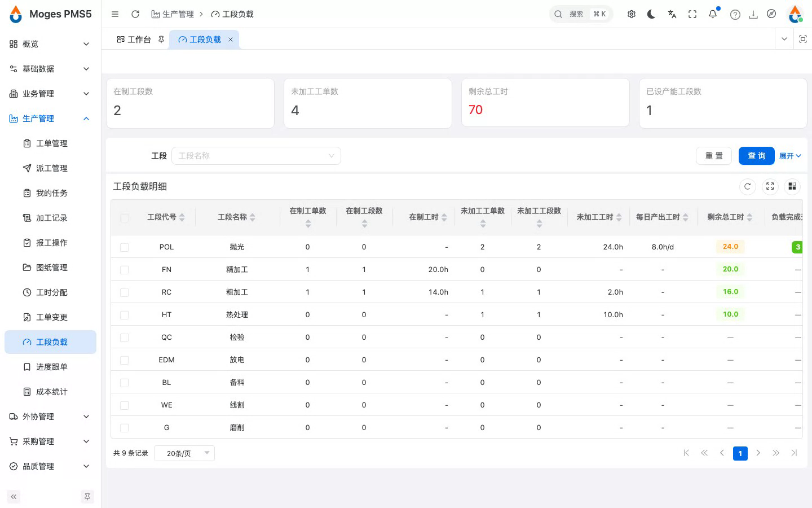
Task: Open the notifications bell
Action: click(x=713, y=14)
